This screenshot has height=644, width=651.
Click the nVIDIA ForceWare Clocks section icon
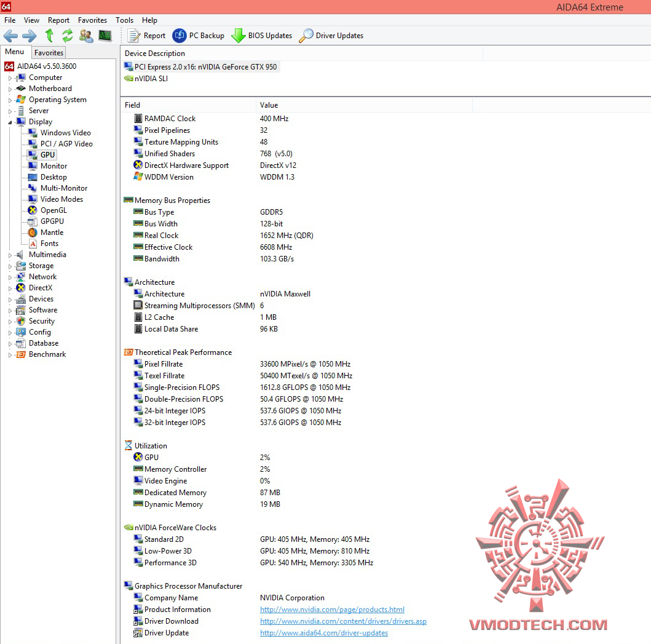pyautogui.click(x=128, y=528)
